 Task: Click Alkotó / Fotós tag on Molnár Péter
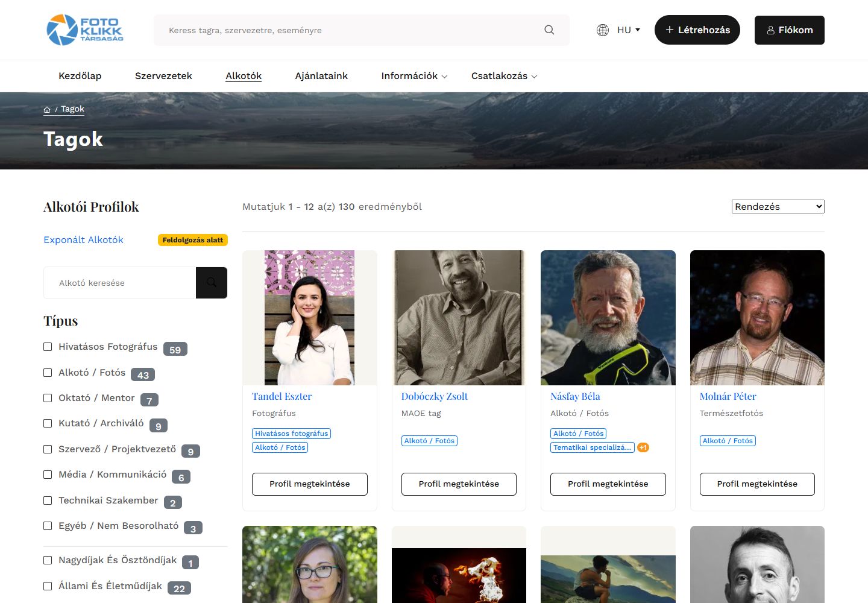click(728, 441)
